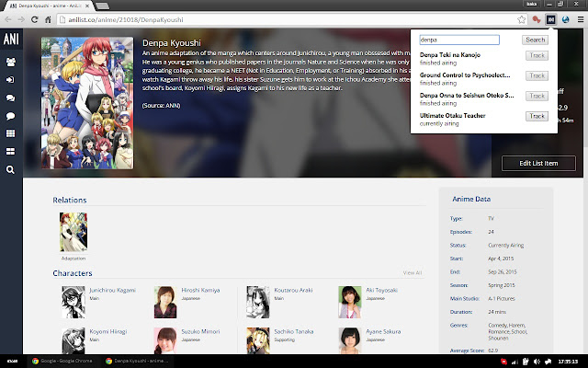Track Ultimate Otaku Teacher
This screenshot has width=588, height=368.
coord(537,117)
